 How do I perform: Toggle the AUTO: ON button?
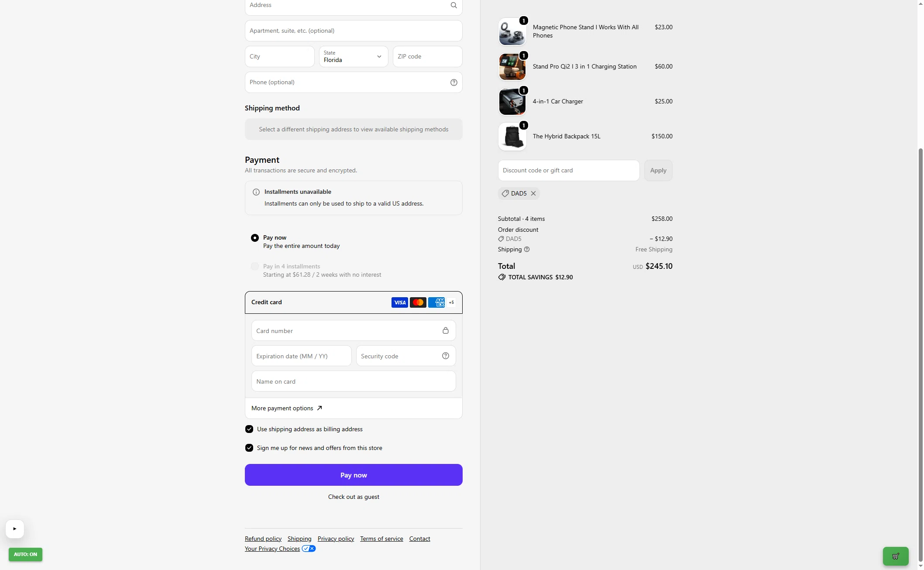point(25,554)
